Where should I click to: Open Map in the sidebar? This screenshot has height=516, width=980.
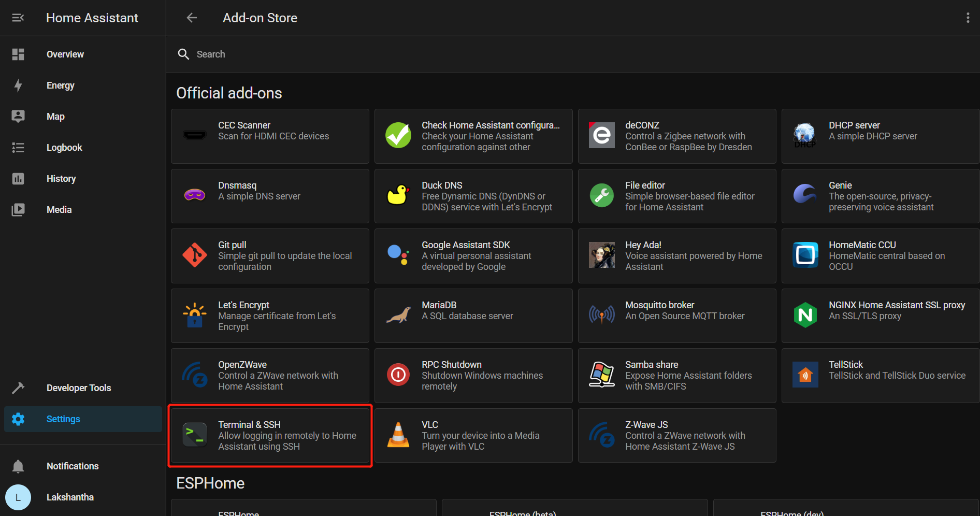click(x=83, y=117)
